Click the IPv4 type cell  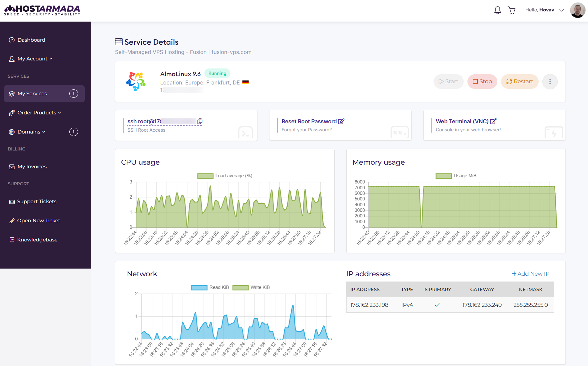(407, 305)
